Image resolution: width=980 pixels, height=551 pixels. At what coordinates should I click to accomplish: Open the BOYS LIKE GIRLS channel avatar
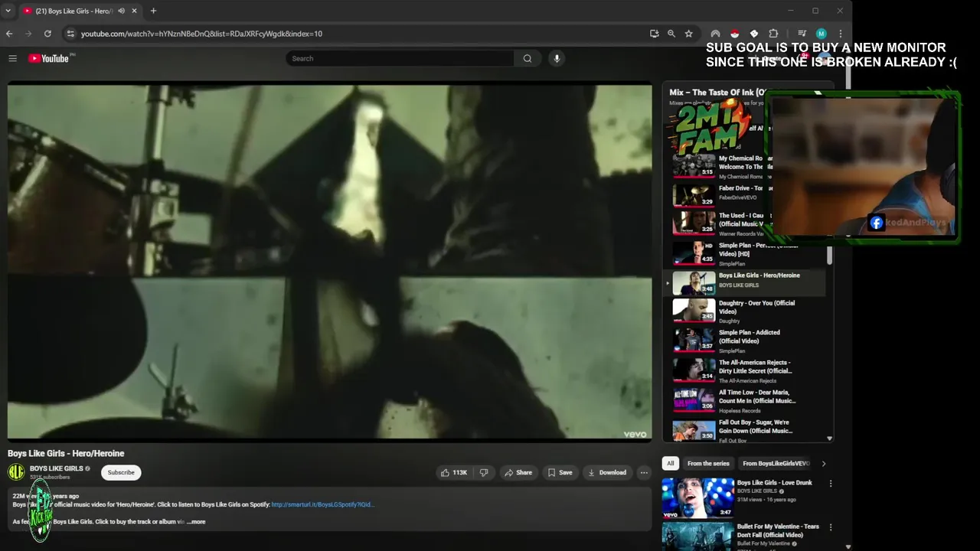tap(16, 472)
